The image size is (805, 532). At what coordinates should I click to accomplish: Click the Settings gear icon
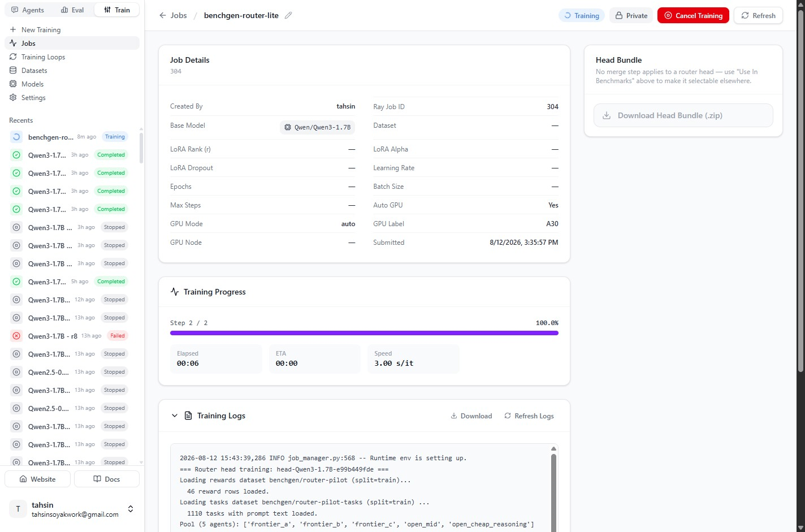point(13,97)
